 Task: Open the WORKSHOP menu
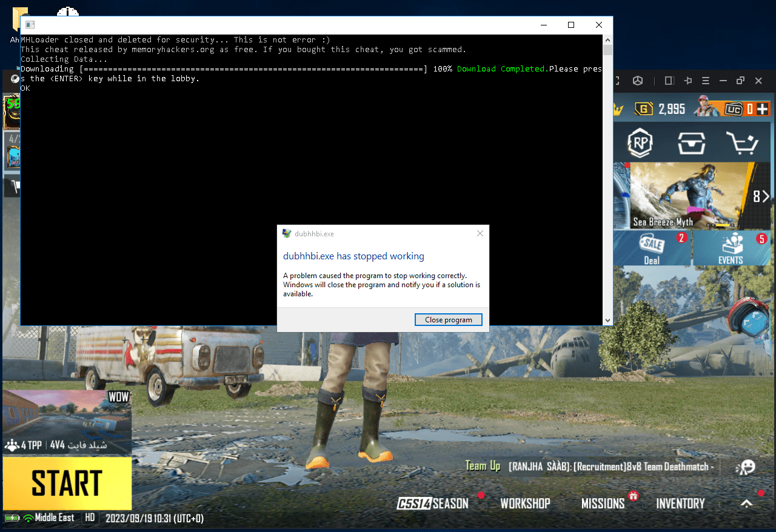click(x=525, y=504)
